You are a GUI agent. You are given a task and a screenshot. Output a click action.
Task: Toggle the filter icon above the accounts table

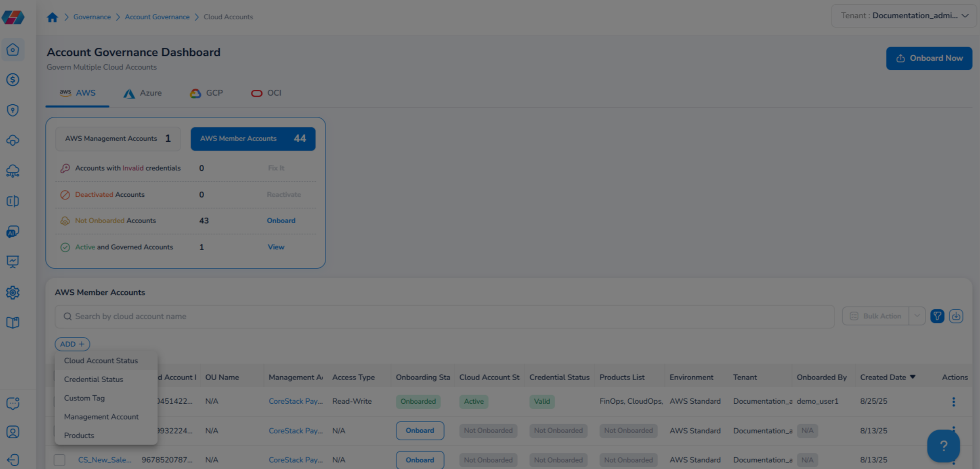[938, 316]
